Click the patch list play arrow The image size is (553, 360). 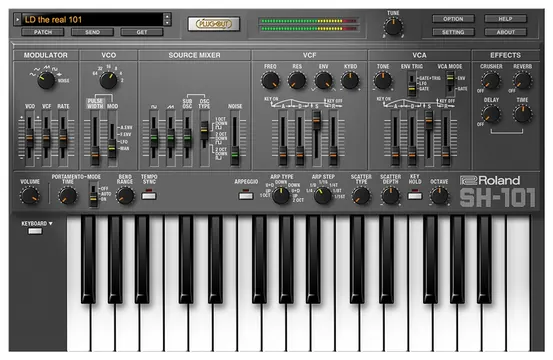point(17,19)
